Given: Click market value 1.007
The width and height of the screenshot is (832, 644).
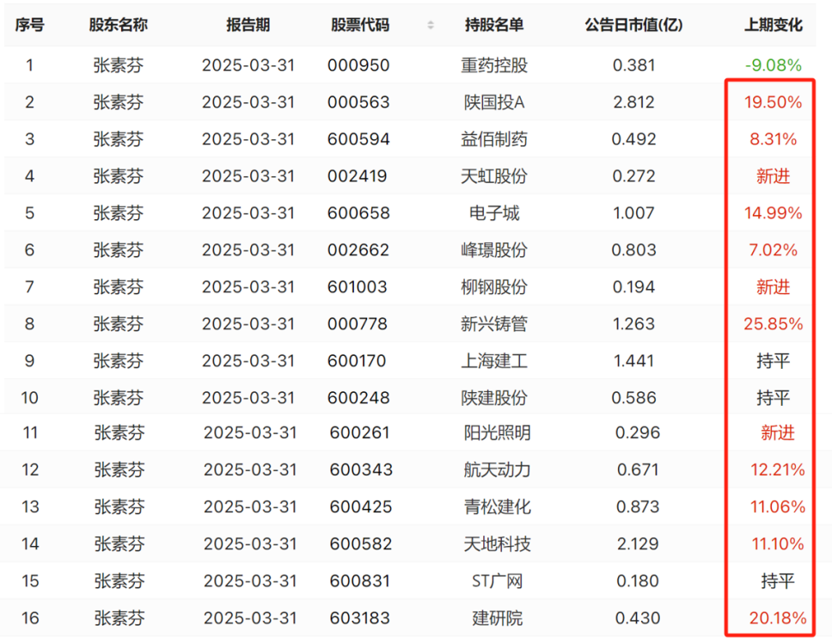Looking at the screenshot, I should pyautogui.click(x=633, y=213).
